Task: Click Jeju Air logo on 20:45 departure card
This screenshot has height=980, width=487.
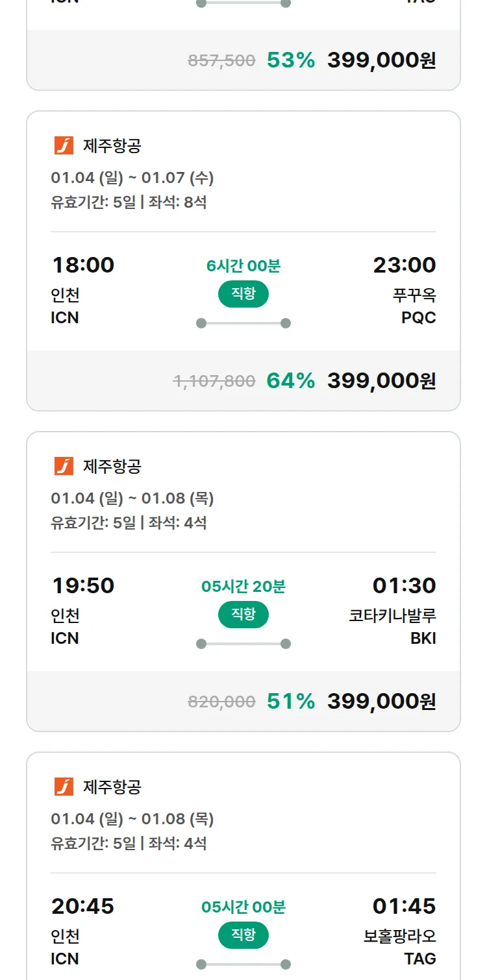Action: (64, 787)
